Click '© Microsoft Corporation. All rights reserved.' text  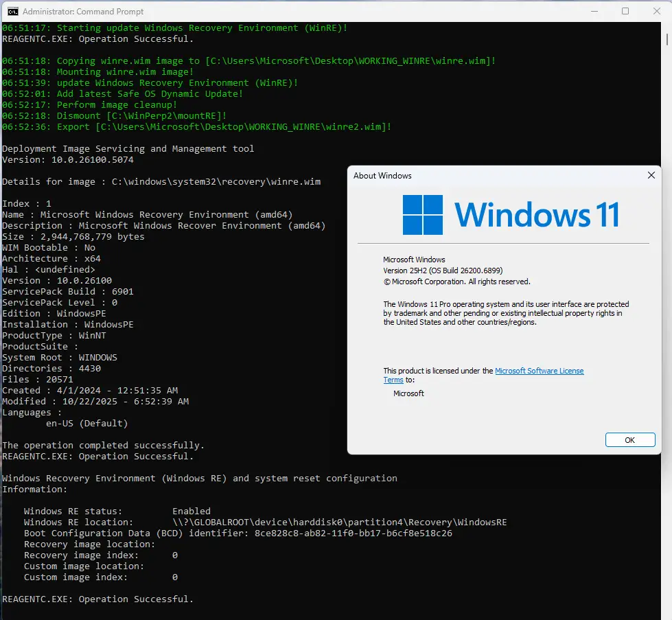click(457, 282)
